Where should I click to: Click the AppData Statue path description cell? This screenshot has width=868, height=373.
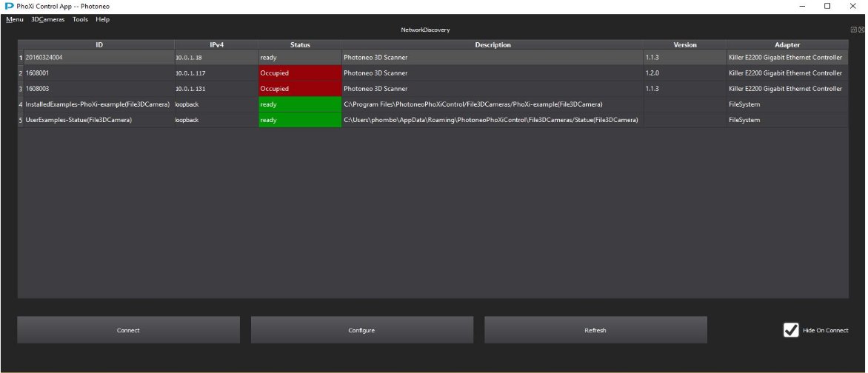(x=493, y=120)
